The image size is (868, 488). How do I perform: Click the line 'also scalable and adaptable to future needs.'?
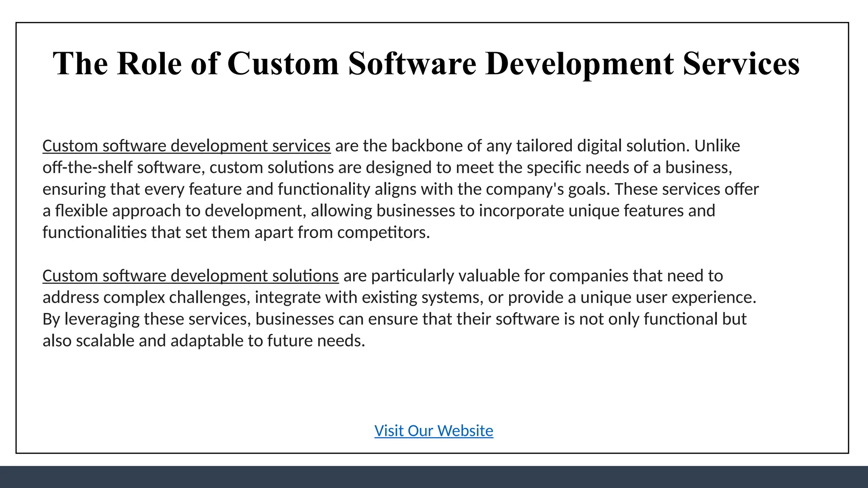click(204, 341)
